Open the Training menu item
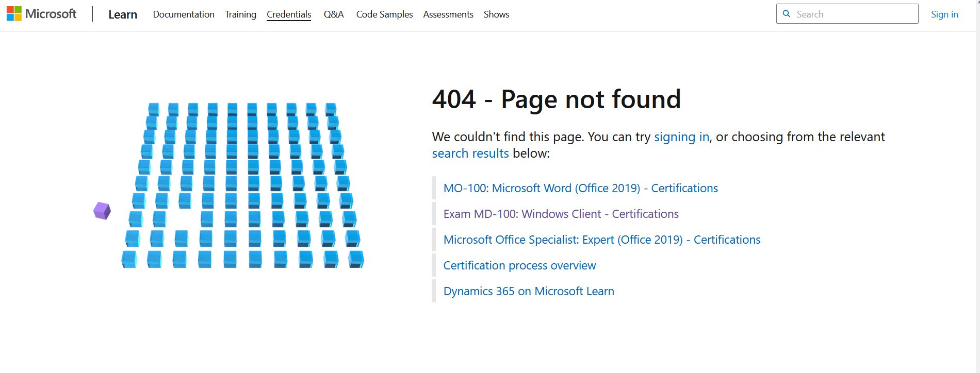980x373 pixels. point(240,14)
